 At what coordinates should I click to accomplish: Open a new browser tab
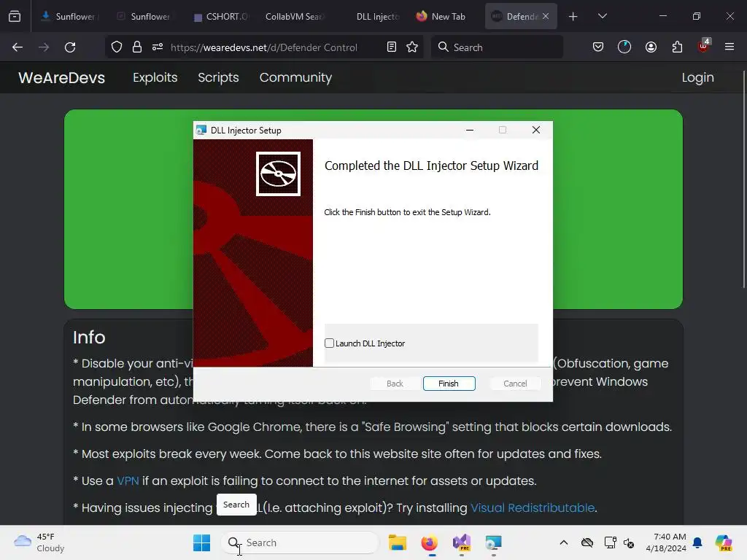[x=573, y=17]
